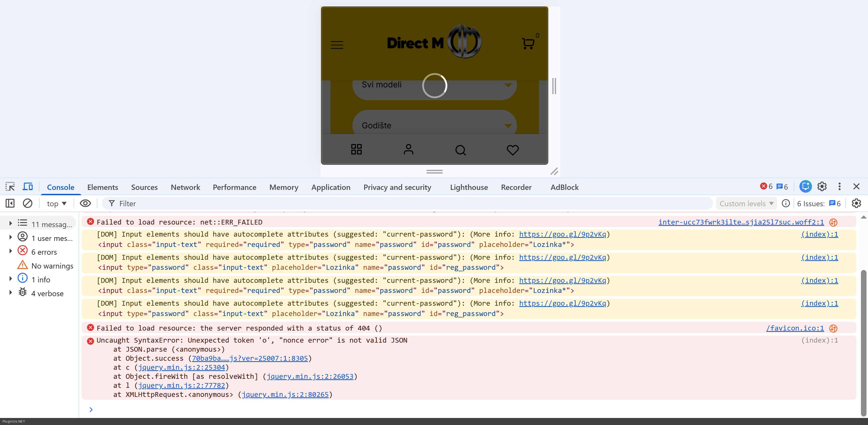Open the hamburger menu on the page
This screenshot has width=868, height=425.
(x=337, y=45)
